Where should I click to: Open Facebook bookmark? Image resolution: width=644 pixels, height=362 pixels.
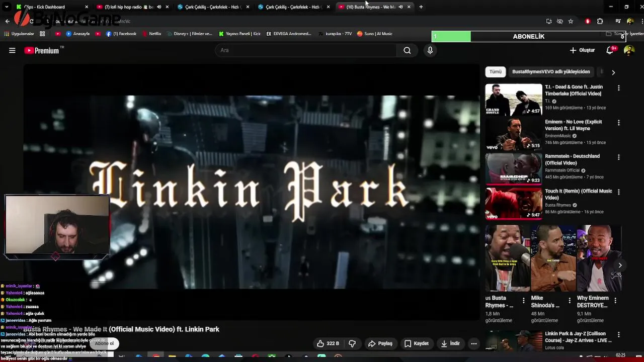click(x=121, y=34)
